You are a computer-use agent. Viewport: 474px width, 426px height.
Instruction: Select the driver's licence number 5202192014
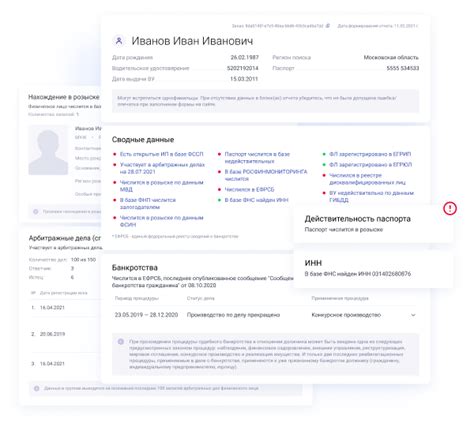[x=243, y=68]
